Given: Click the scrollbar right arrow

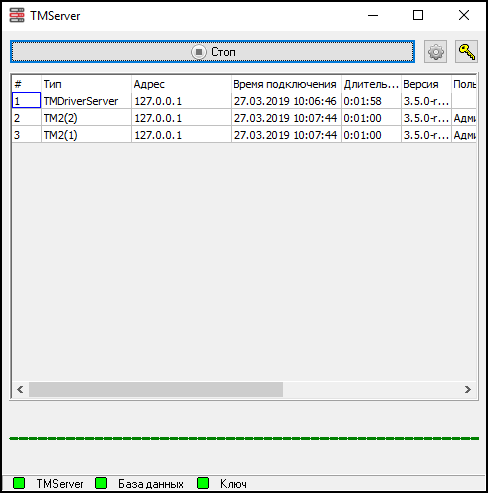Looking at the screenshot, I should (x=468, y=389).
